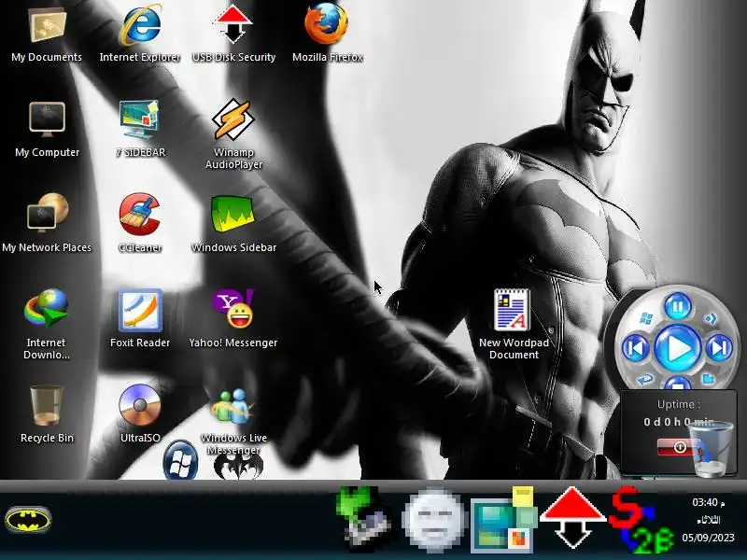
Task: Click the pale round face tray icon
Action: [432, 521]
